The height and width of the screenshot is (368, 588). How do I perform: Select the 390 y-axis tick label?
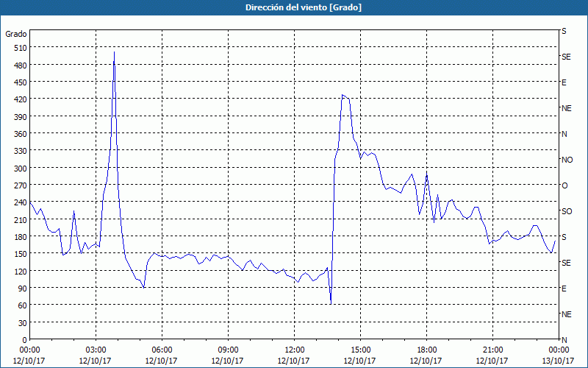pyautogui.click(x=21, y=117)
